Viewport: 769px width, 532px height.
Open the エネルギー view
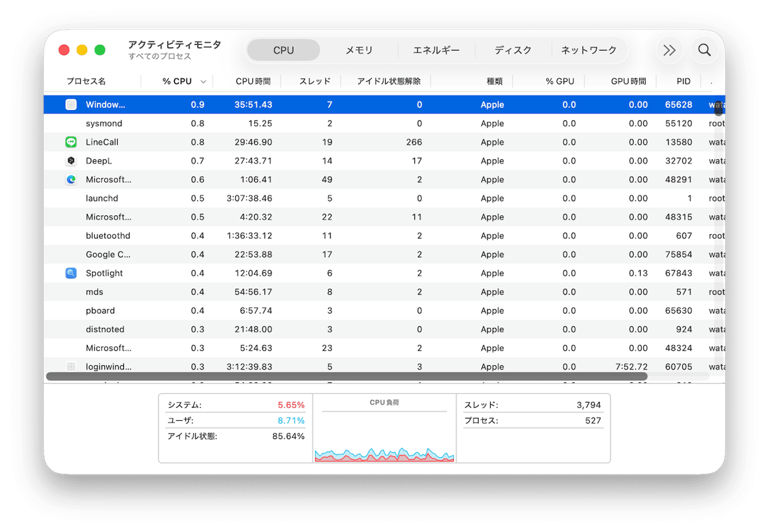point(436,50)
